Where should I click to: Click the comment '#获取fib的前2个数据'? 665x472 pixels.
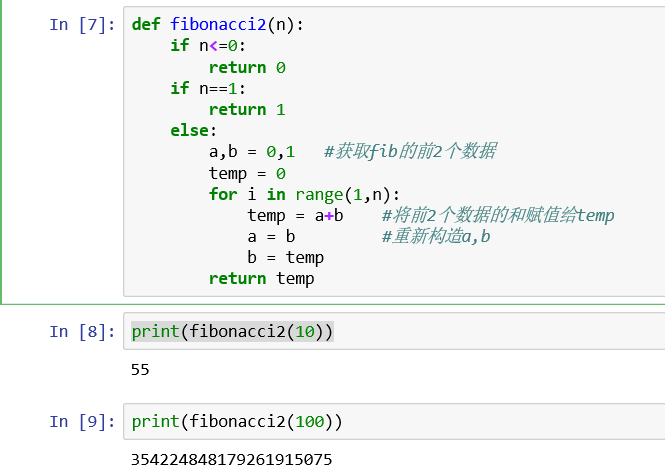point(410,152)
